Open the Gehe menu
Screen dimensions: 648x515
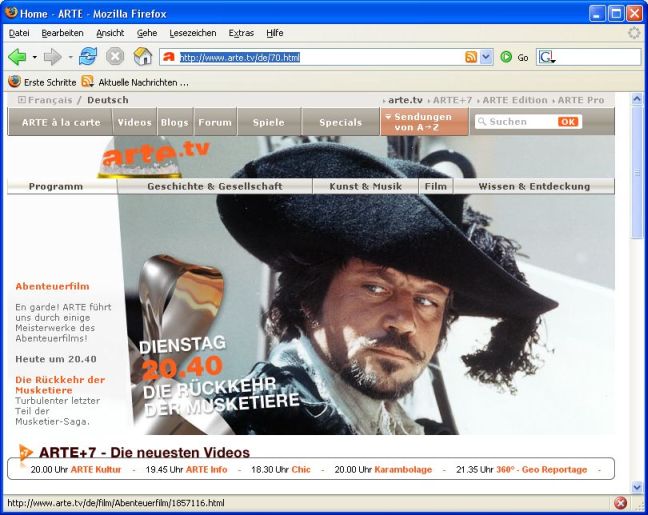(x=147, y=33)
